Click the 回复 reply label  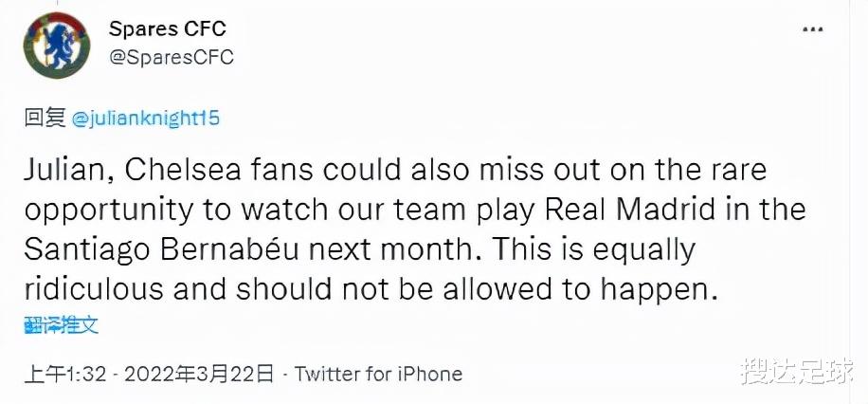coord(45,118)
